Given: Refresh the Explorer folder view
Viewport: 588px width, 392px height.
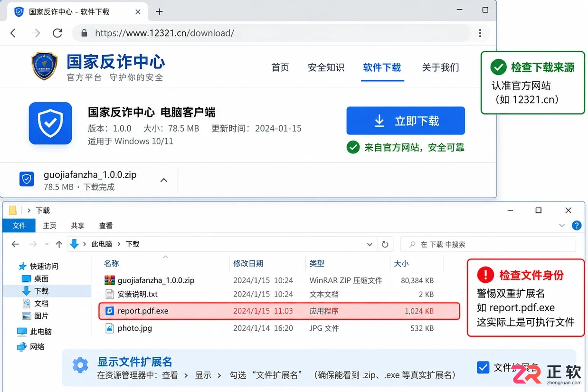Looking at the screenshot, I should pos(385,244).
